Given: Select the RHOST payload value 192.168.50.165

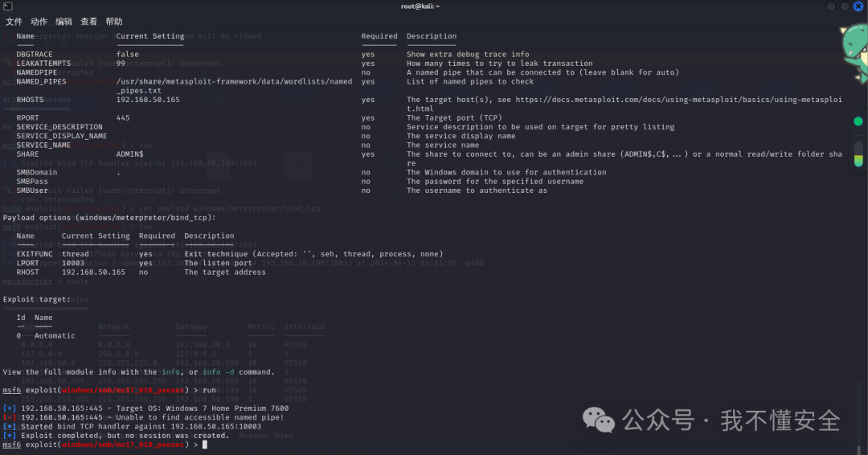Looking at the screenshot, I should pos(93,272).
